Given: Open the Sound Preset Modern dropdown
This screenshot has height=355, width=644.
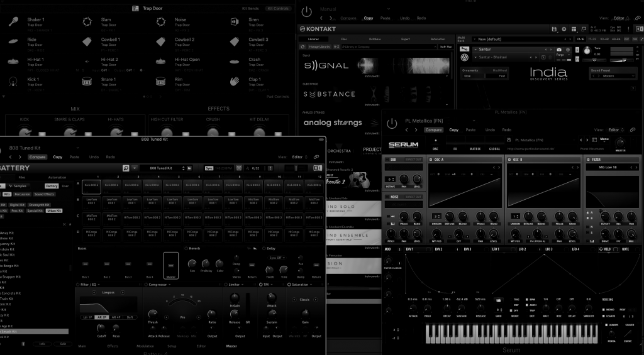Looking at the screenshot, I should [613, 76].
